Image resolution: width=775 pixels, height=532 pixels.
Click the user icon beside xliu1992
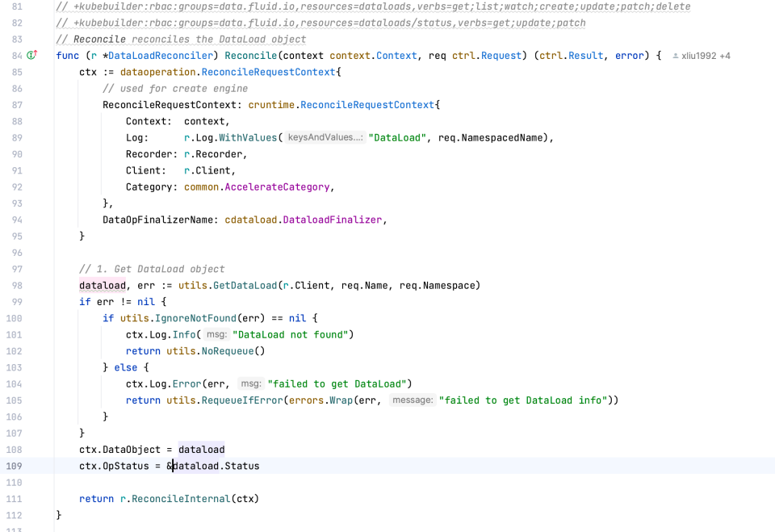tap(675, 56)
